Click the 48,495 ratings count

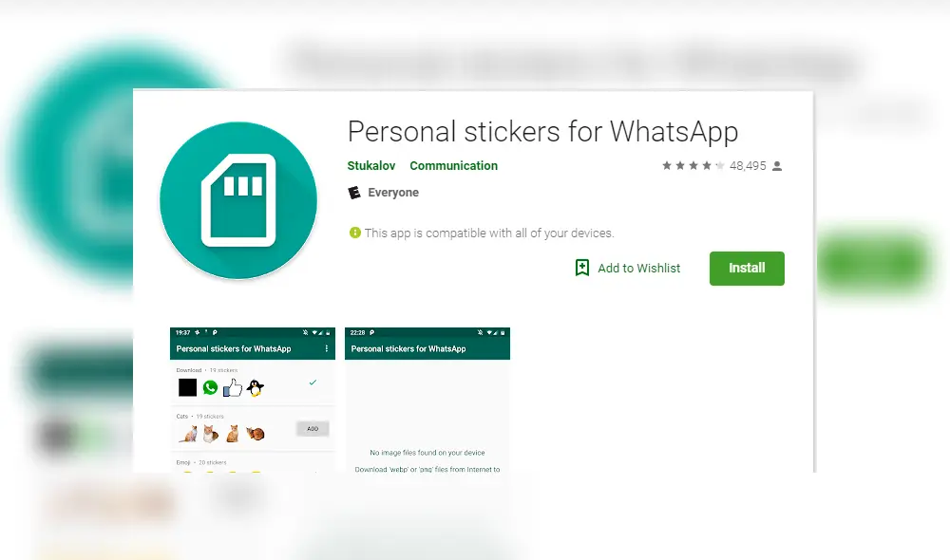749,166
